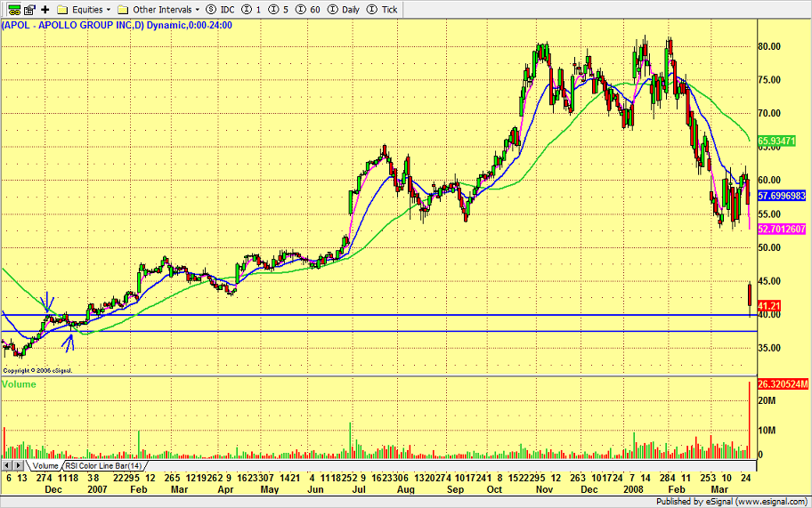Expand the Other Intervals dropdown arrow
This screenshot has height=508, width=812.
[x=198, y=9]
